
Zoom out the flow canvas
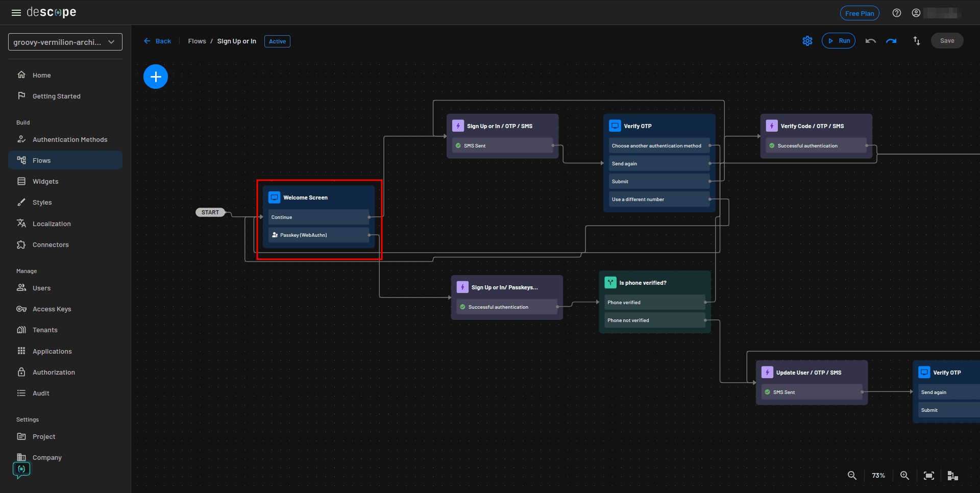(x=851, y=475)
